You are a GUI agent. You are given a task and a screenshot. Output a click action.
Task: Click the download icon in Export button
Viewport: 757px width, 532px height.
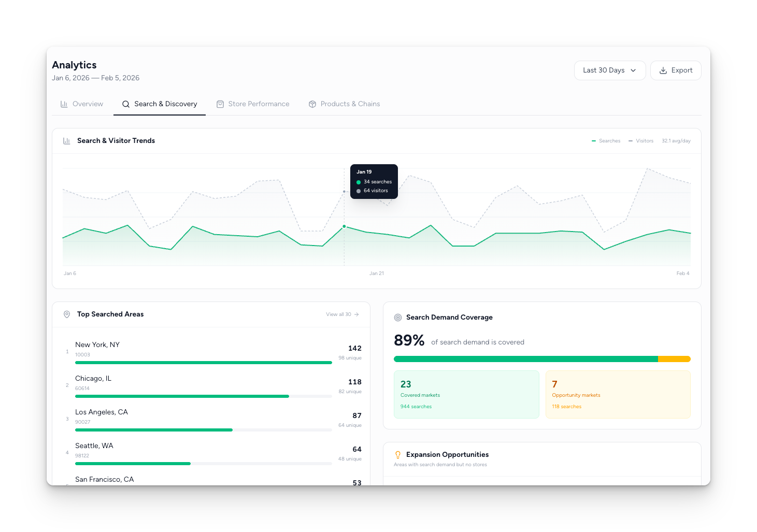pos(663,70)
